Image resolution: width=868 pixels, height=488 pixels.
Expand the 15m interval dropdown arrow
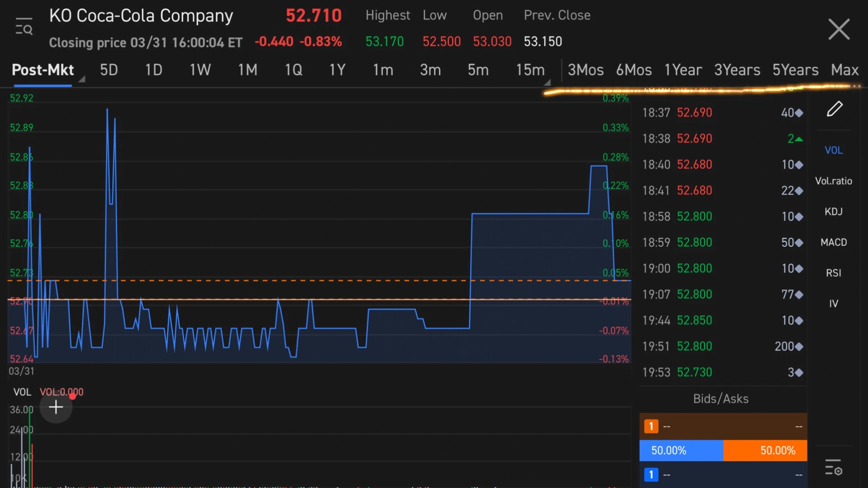point(547,82)
